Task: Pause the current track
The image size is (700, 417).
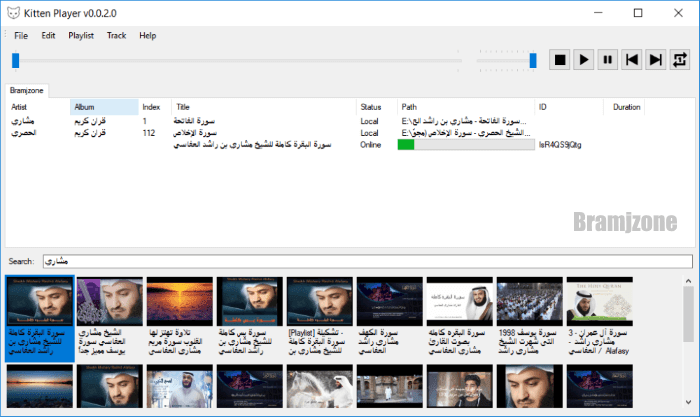Action: 608,60
